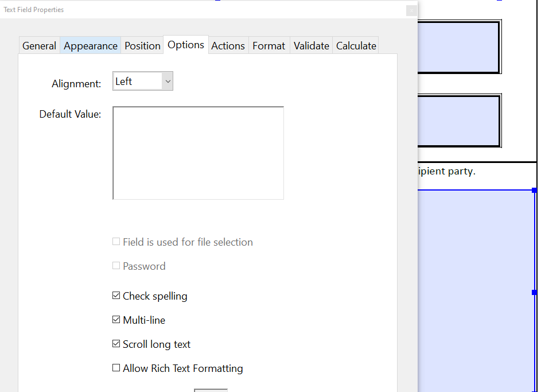The width and height of the screenshot is (541, 392).
Task: Switch to the General tab
Action: pyautogui.click(x=39, y=45)
